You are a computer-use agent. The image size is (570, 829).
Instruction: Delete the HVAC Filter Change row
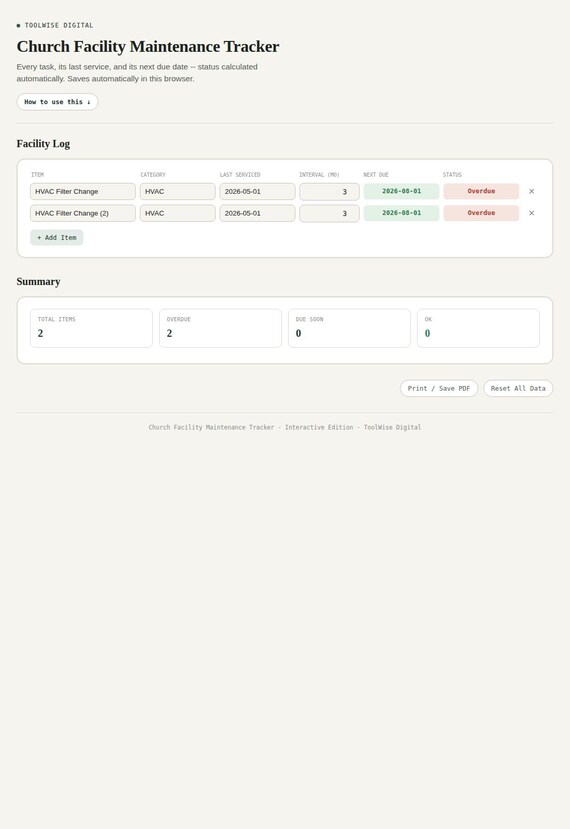[x=531, y=191]
